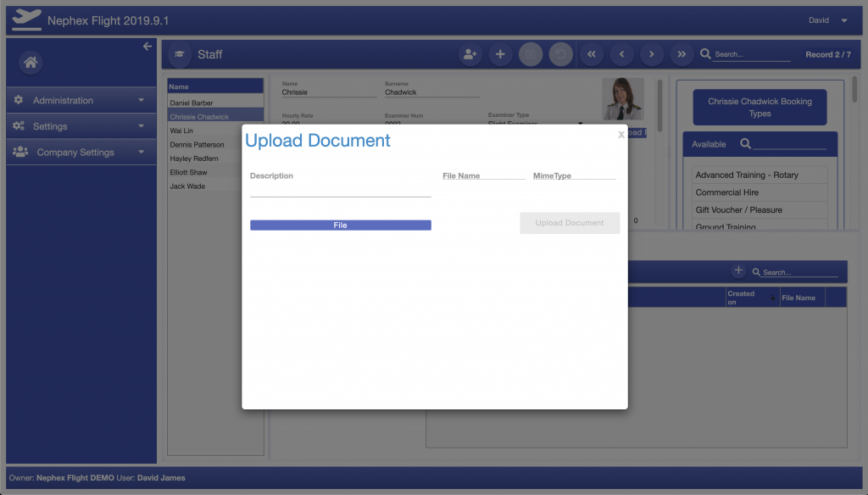
Task: Click the Staff toolbar search magnifier
Action: 705,53
